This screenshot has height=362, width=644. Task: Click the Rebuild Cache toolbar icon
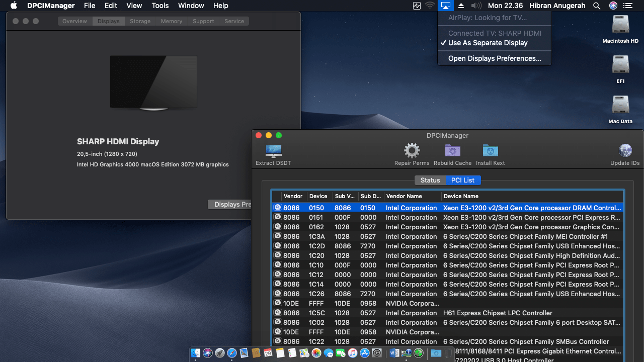(x=453, y=150)
